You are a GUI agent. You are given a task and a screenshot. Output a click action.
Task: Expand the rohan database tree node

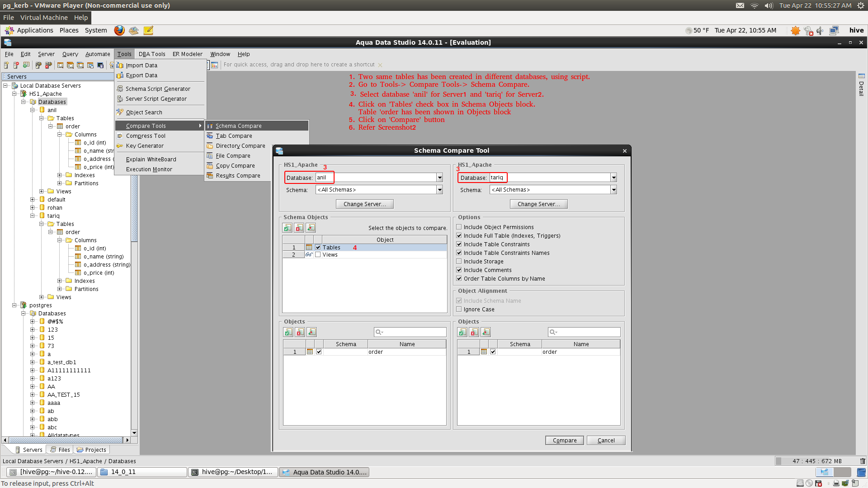33,208
